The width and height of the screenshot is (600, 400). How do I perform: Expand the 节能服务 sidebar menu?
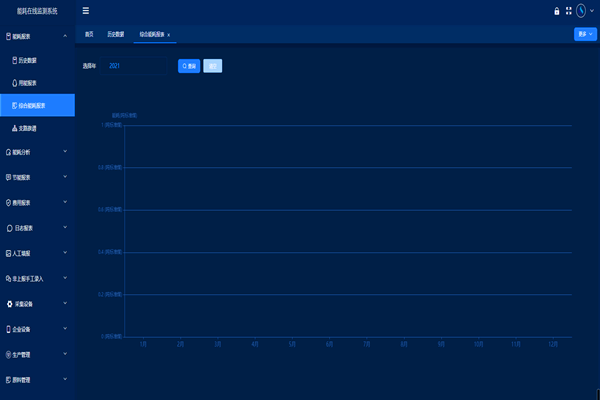(37, 177)
